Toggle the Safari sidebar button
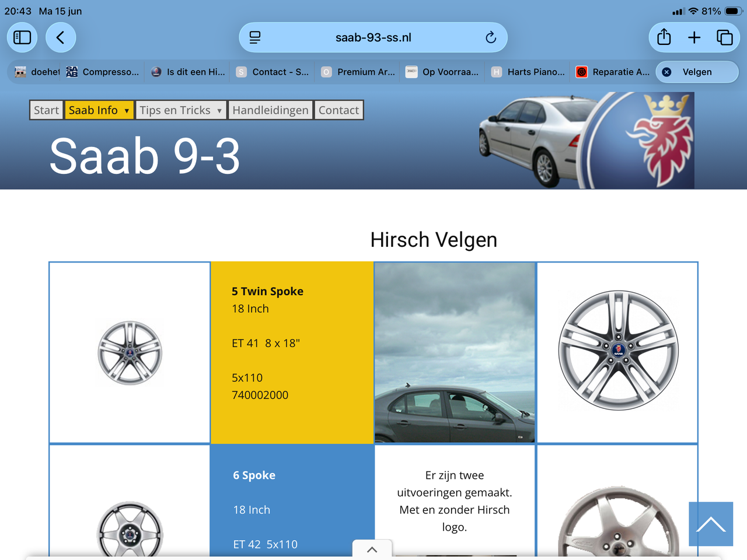747x560 pixels. 22,37
